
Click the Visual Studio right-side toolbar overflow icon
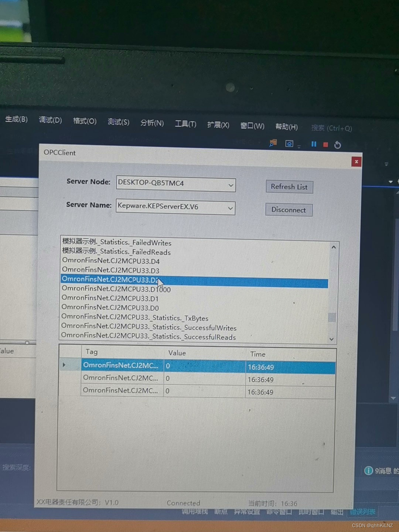point(386,164)
